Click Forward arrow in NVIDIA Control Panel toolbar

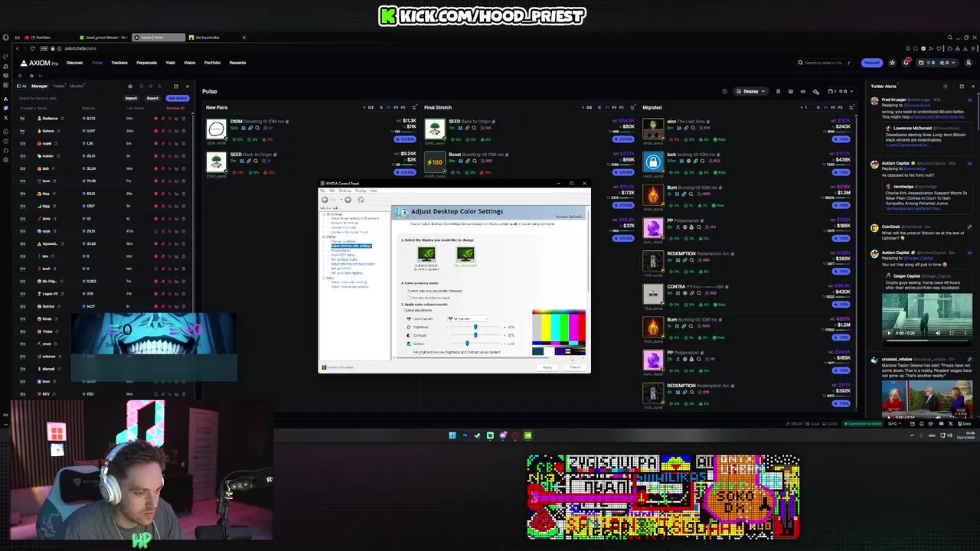pyautogui.click(x=348, y=200)
